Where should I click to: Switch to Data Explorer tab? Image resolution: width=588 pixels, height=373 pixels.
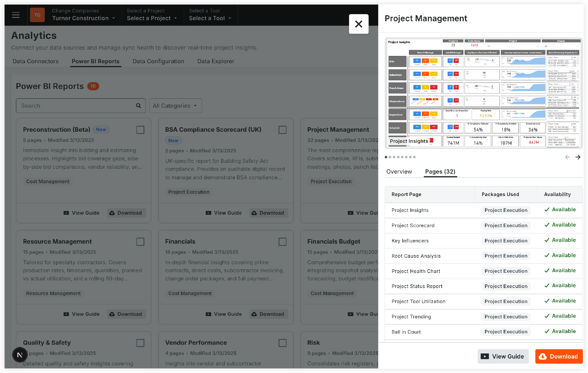pos(216,61)
